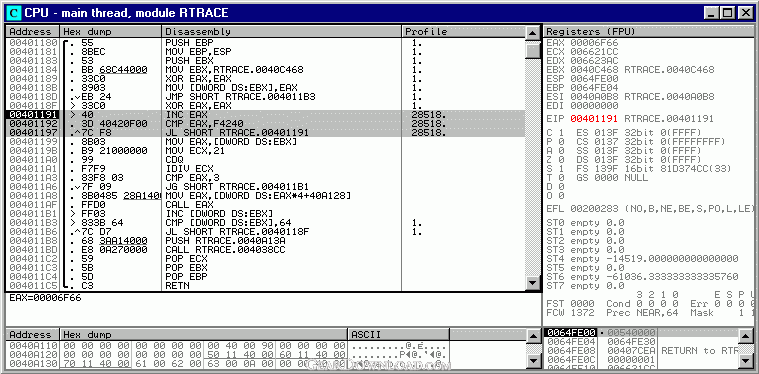Screen dimensions: 759x374
Task: Click the CPU window 'C' title icon
Action: (15, 13)
